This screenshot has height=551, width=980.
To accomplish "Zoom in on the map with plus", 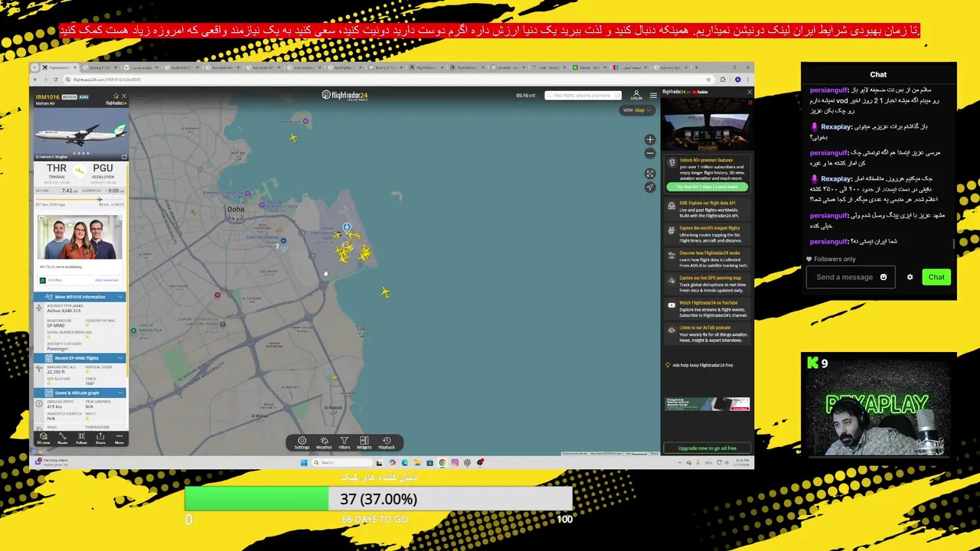I will click(650, 140).
